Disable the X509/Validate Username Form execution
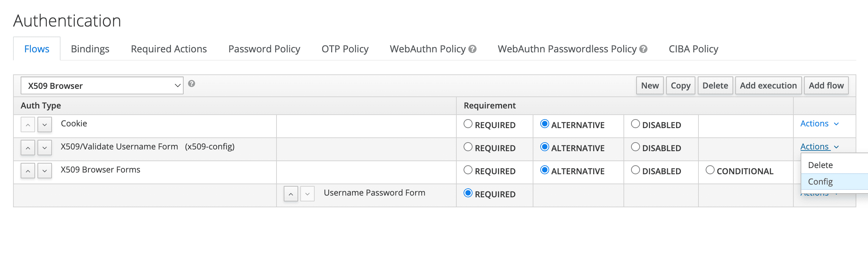 point(636,147)
